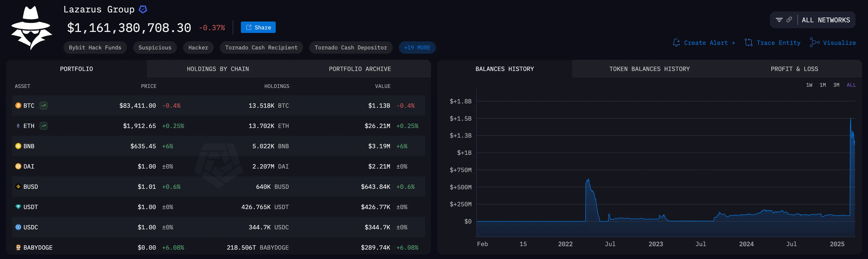Click the Lazarus Group hacker avatar logo
This screenshot has height=259, width=868.
(31, 28)
